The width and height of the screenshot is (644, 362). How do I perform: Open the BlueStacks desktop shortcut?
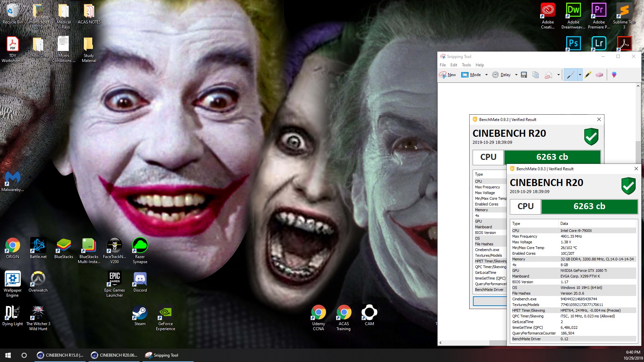tap(64, 248)
